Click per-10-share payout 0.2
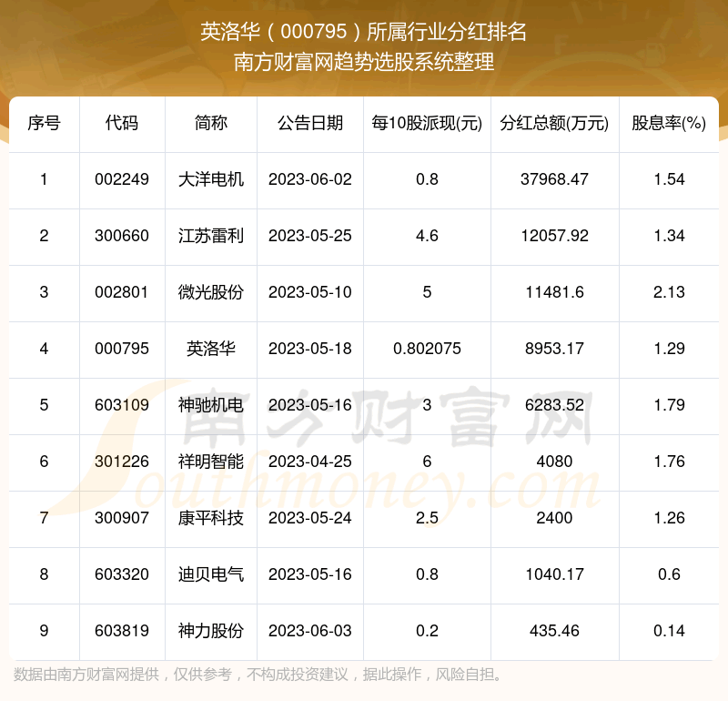 (x=427, y=631)
